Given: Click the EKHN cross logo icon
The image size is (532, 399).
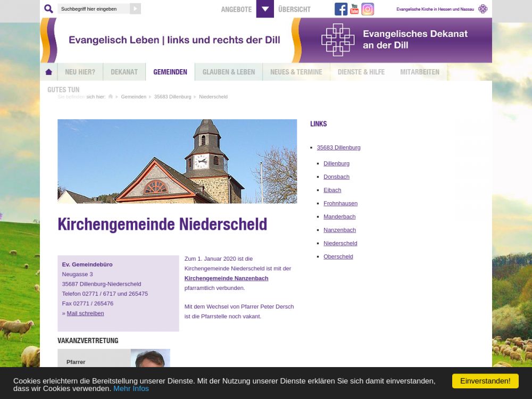Looking at the screenshot, I should [483, 9].
